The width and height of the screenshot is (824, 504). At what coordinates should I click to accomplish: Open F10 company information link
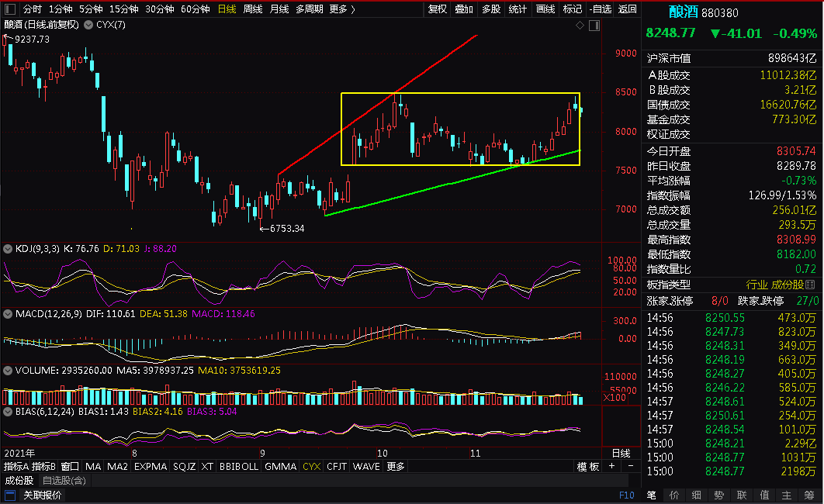(x=626, y=495)
